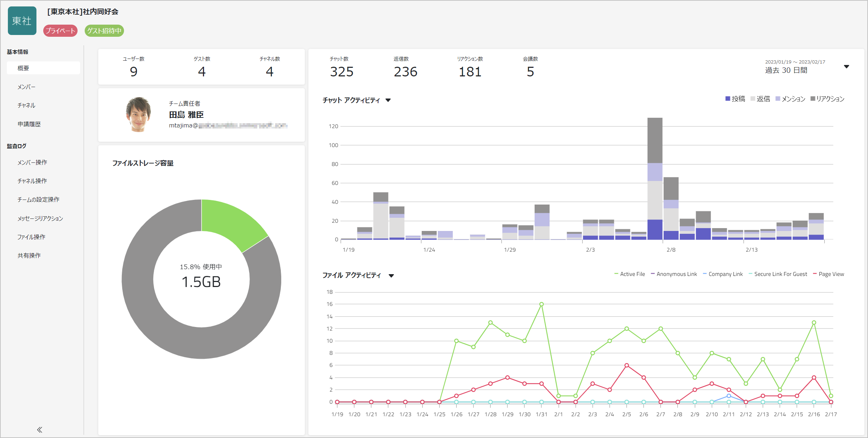This screenshot has height=438, width=868.
Task: Expand the ファイル アクティビティ dropdown arrow
Action: tap(391, 276)
